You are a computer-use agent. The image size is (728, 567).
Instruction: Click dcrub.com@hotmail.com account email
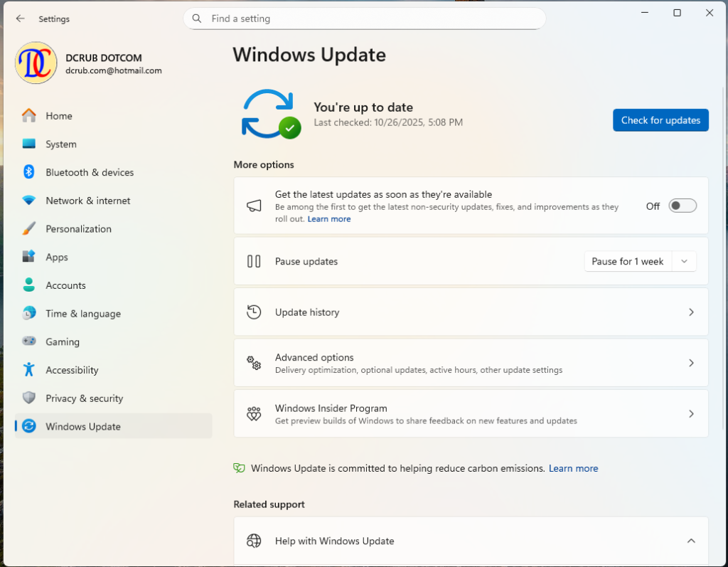click(x=114, y=70)
